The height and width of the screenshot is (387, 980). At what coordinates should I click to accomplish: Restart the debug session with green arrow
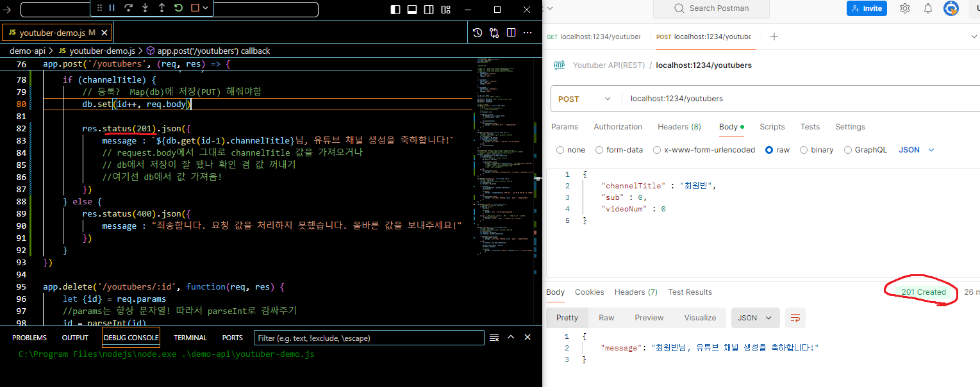click(178, 8)
